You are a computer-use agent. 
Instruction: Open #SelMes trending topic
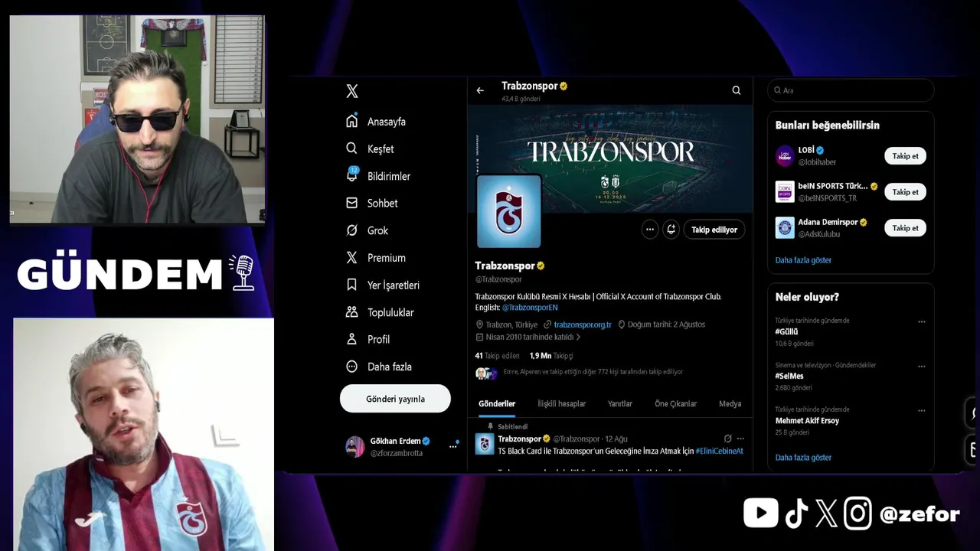[789, 377]
